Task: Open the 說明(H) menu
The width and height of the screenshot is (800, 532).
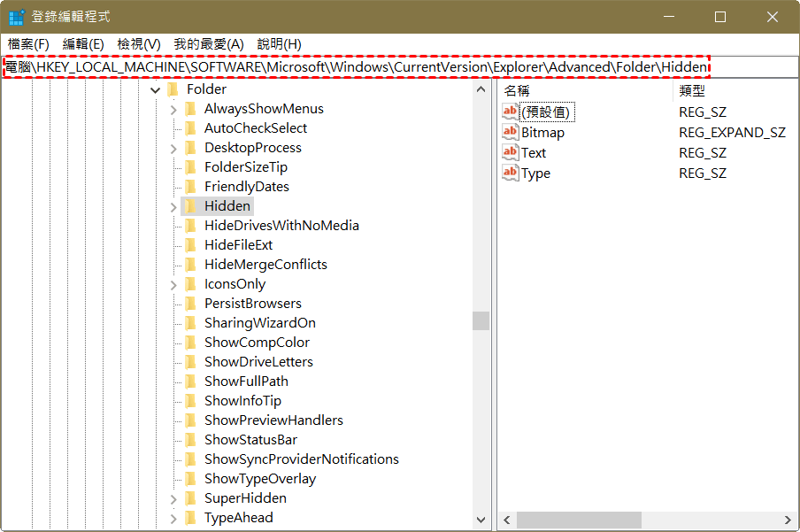Action: coord(279,44)
